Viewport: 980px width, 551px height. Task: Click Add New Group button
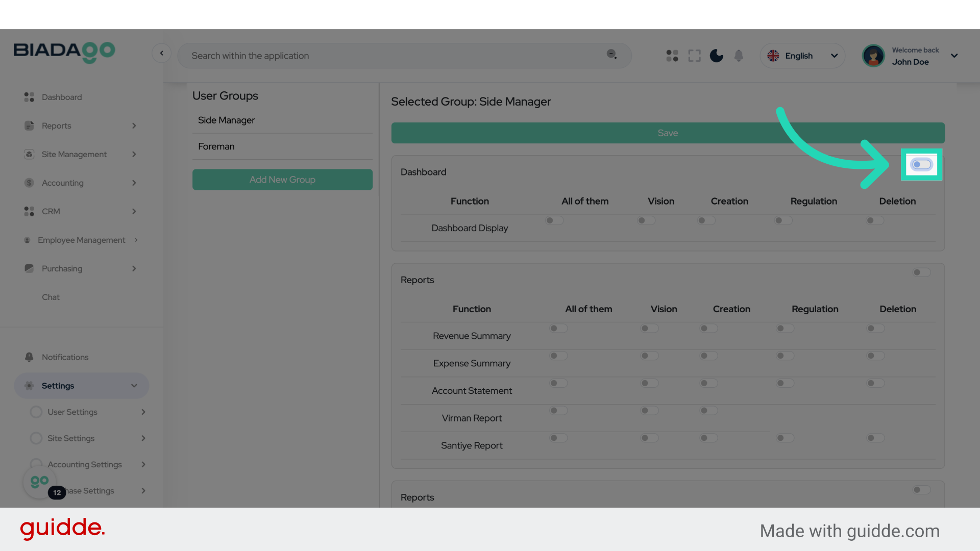tap(282, 180)
